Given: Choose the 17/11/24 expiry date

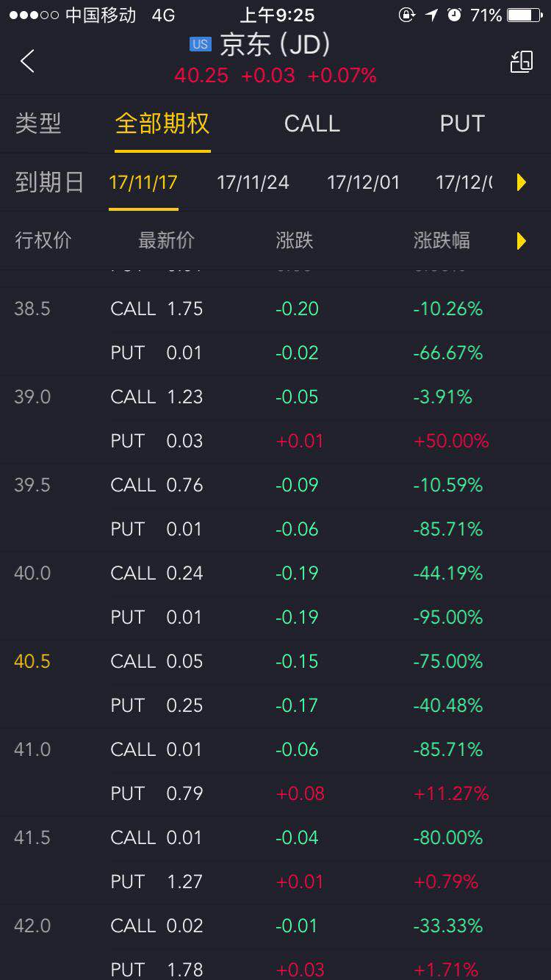Looking at the screenshot, I should [x=253, y=182].
